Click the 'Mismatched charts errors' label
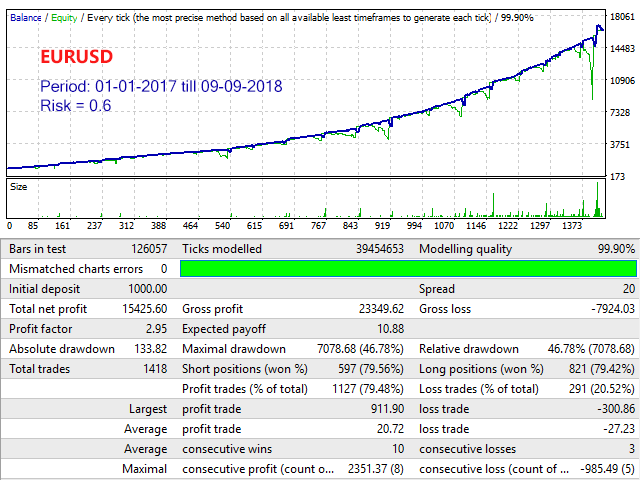Viewport: 640px width, 480px height. pyautogui.click(x=76, y=269)
